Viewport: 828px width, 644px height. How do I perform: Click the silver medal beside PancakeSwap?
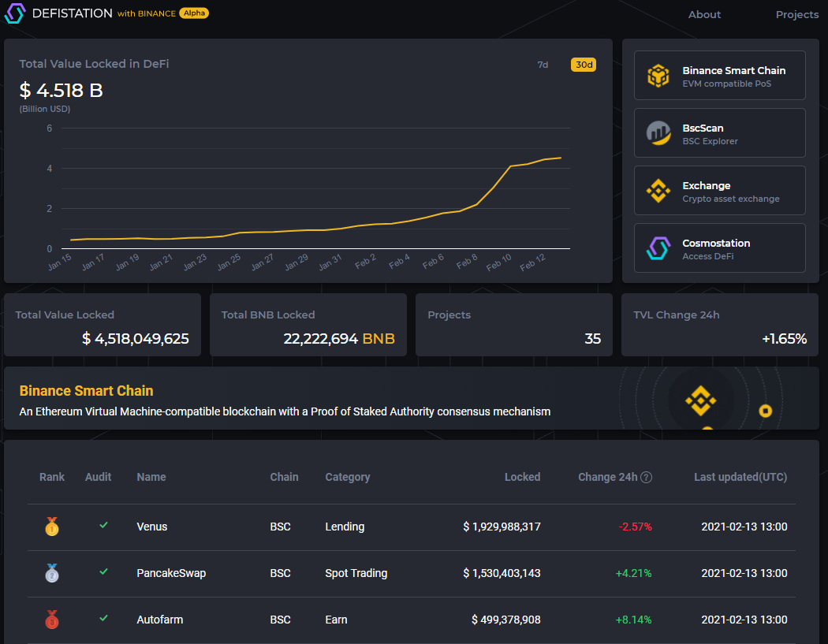click(52, 573)
